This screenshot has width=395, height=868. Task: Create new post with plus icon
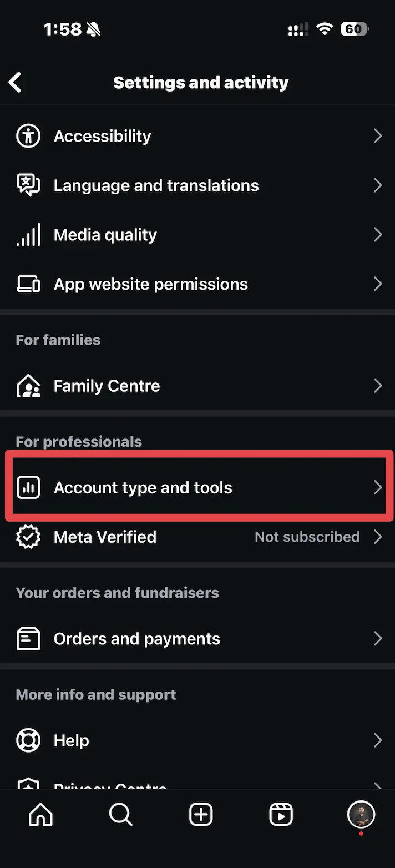click(201, 815)
